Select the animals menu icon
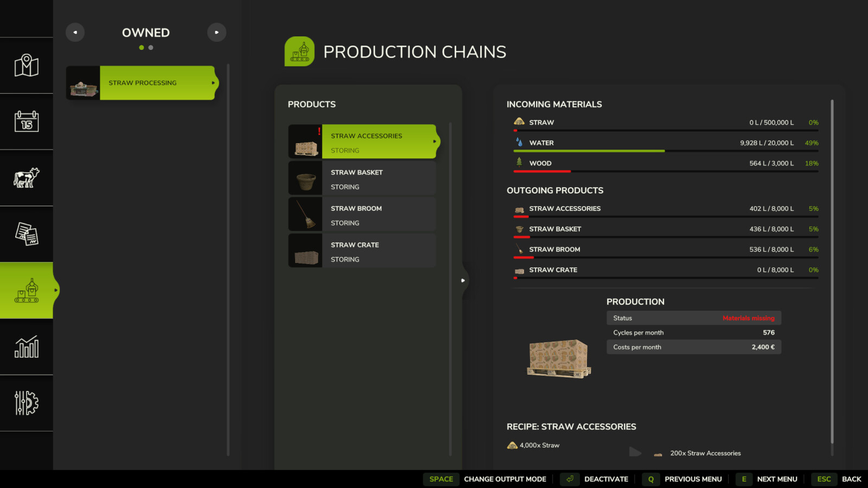 pos(27,179)
